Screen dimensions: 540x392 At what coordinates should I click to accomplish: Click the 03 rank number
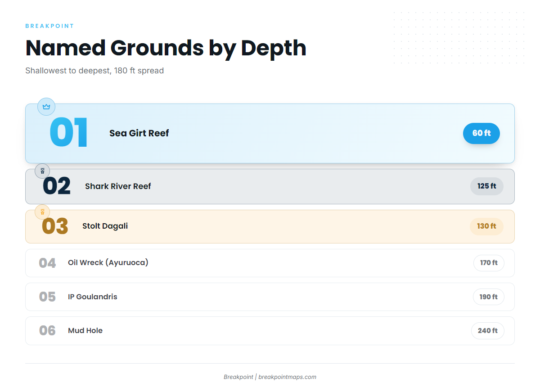[x=55, y=226]
